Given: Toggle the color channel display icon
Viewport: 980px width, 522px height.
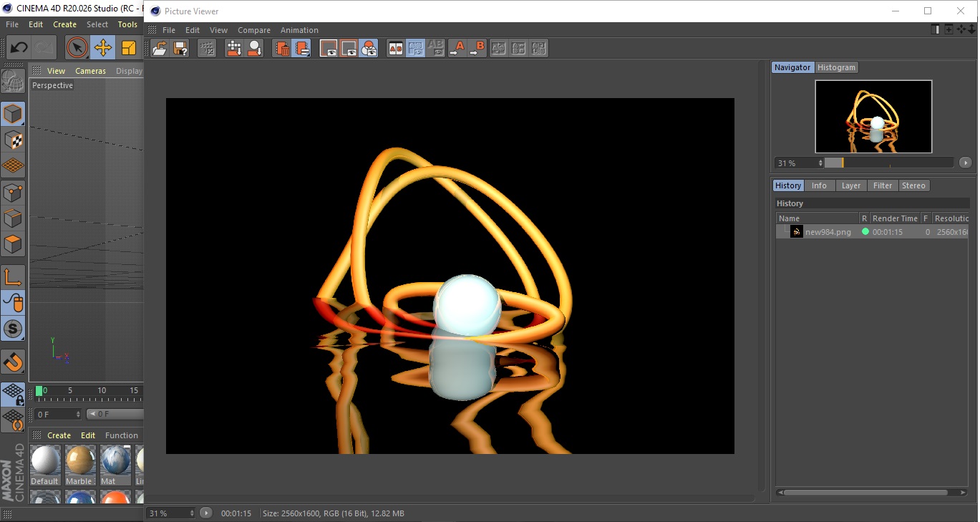Looking at the screenshot, I should 369,48.
